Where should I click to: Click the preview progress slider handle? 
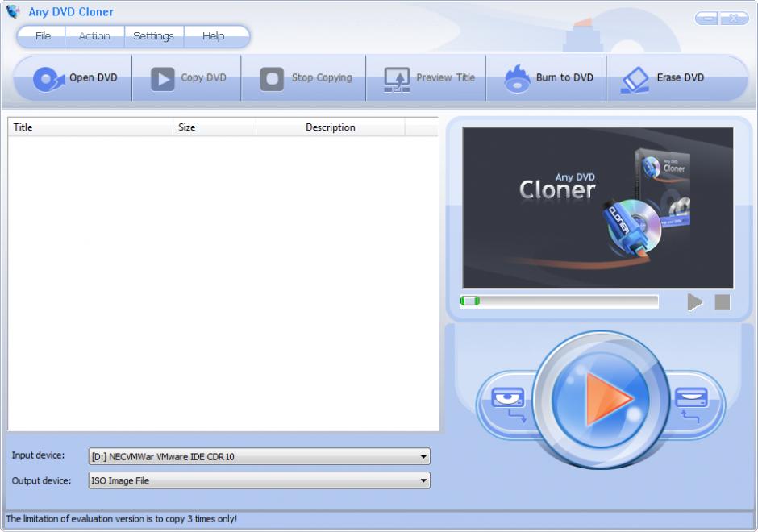[470, 301]
